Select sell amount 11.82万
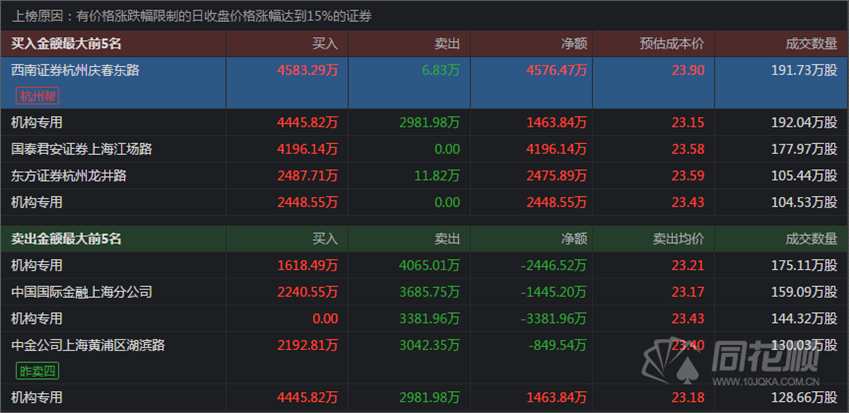This screenshot has height=413, width=850. 437,176
